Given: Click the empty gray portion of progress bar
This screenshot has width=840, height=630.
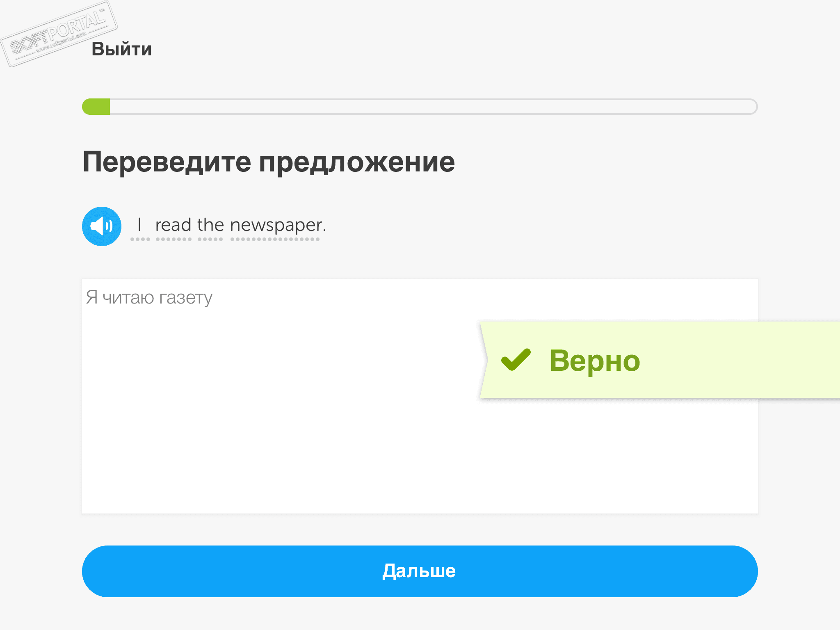Looking at the screenshot, I should [434, 107].
